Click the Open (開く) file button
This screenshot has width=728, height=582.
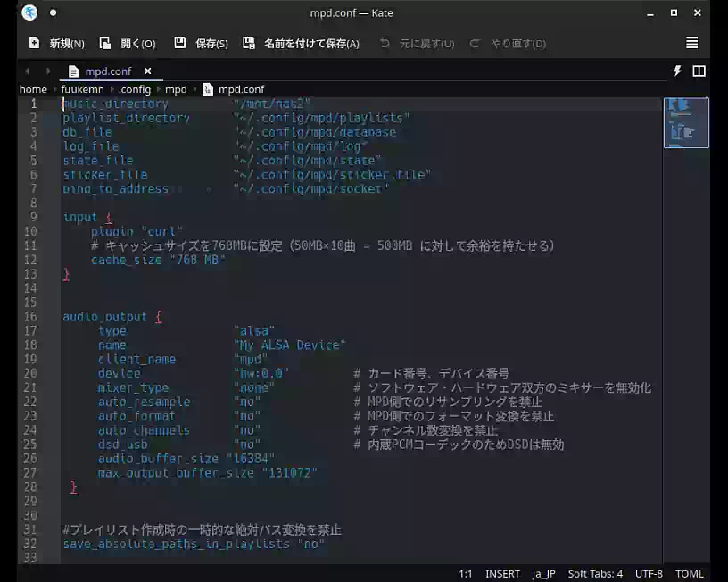pos(128,43)
